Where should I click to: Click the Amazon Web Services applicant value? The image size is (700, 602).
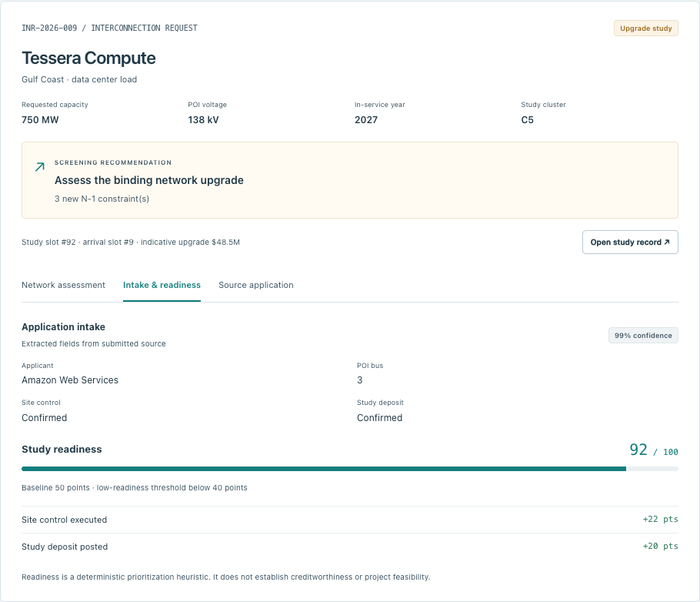tap(70, 380)
